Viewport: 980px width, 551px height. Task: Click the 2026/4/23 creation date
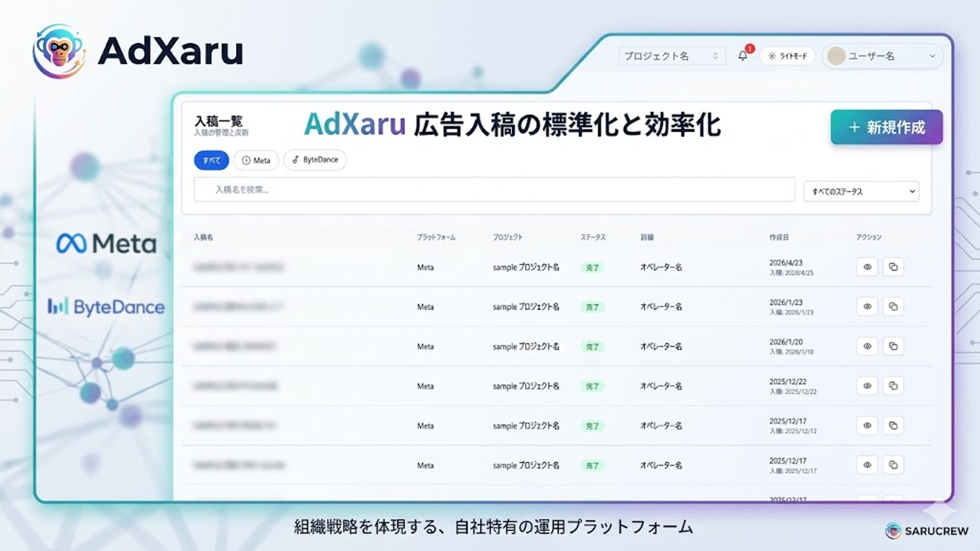(785, 263)
